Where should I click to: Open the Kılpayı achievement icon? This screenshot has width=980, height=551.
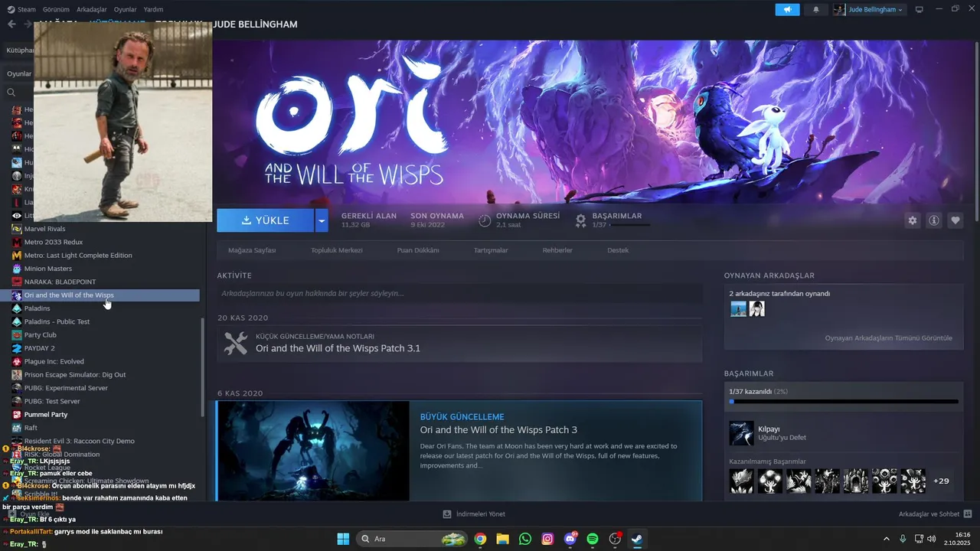[741, 433]
